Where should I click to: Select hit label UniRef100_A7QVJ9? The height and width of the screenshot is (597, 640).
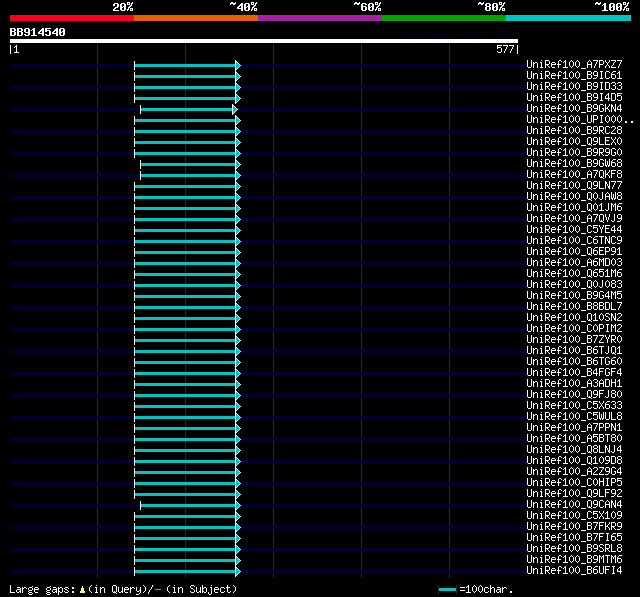point(574,219)
